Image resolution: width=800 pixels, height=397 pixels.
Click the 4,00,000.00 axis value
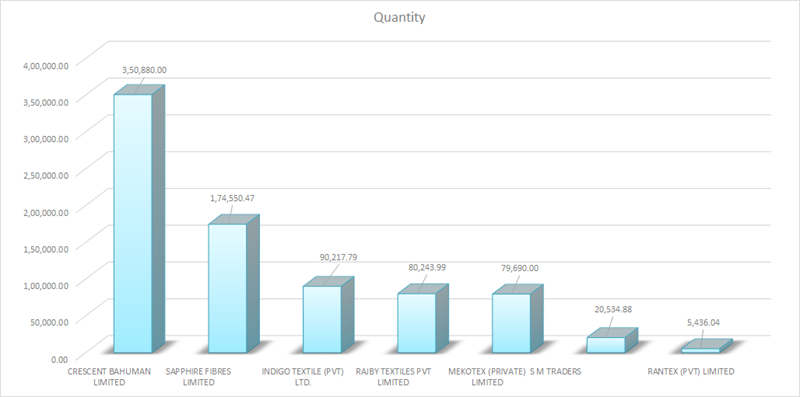[46, 65]
